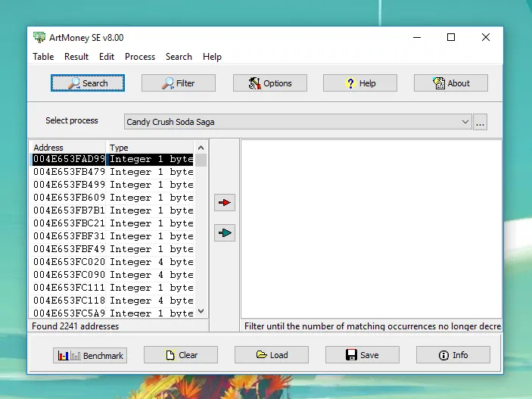Screen dimensions: 532x399
Task: Click the ArtMoney app icon in title bar
Action: click(x=39, y=37)
